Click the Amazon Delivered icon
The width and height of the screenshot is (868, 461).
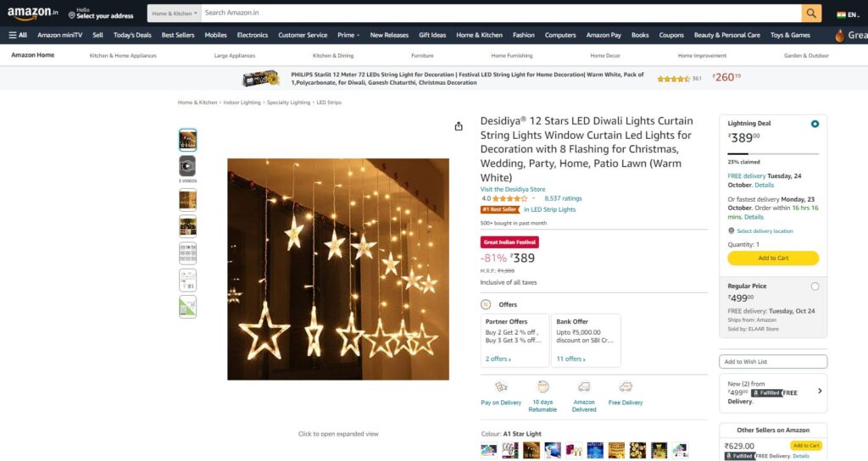(584, 386)
